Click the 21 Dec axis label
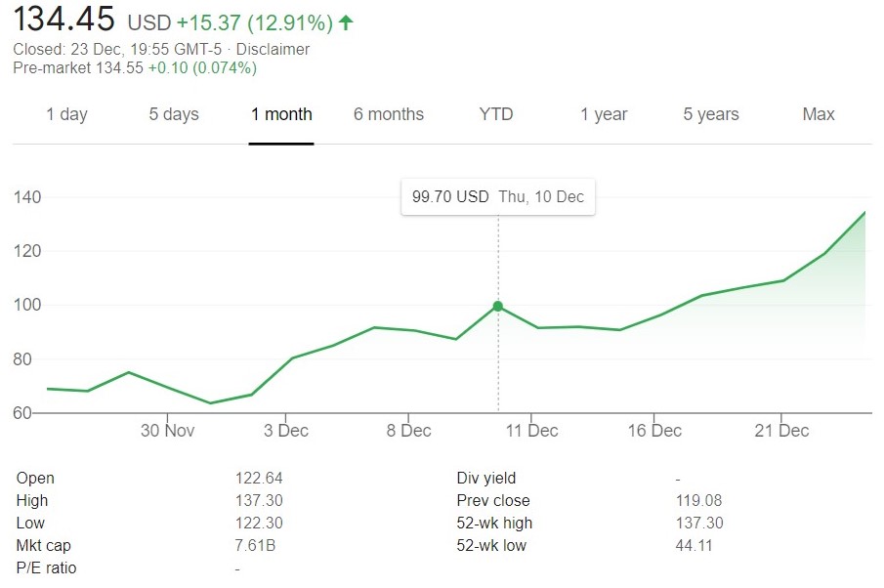Image resolution: width=884 pixels, height=588 pixels. [781, 431]
